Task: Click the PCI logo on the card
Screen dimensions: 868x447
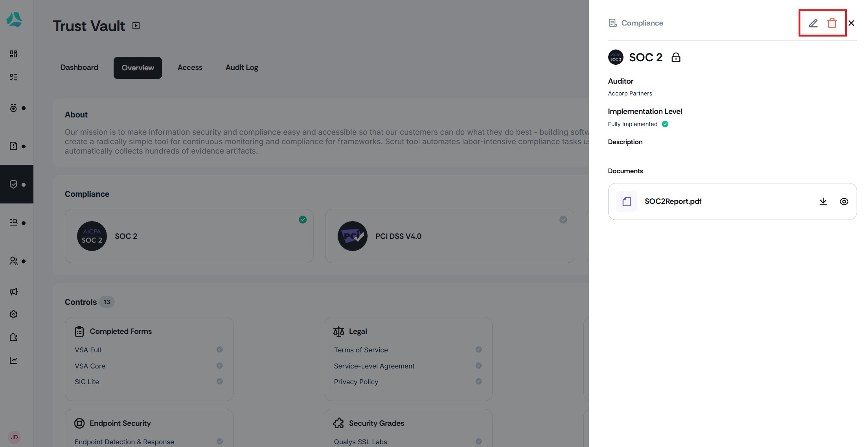Action: [353, 236]
